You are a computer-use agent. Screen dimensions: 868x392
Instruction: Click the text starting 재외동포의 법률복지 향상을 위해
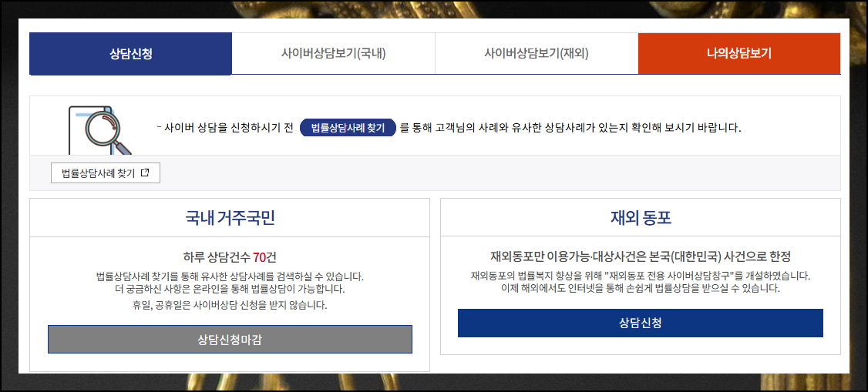coord(640,276)
